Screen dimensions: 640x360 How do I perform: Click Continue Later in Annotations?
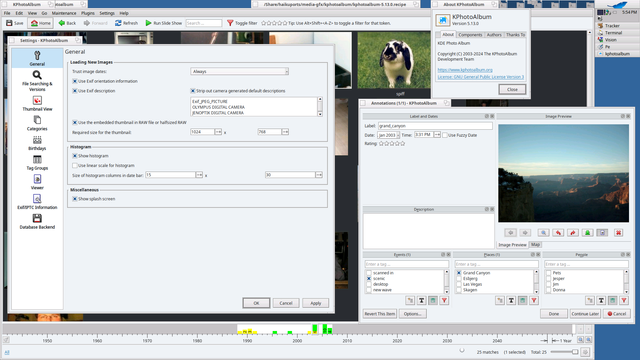tap(585, 314)
